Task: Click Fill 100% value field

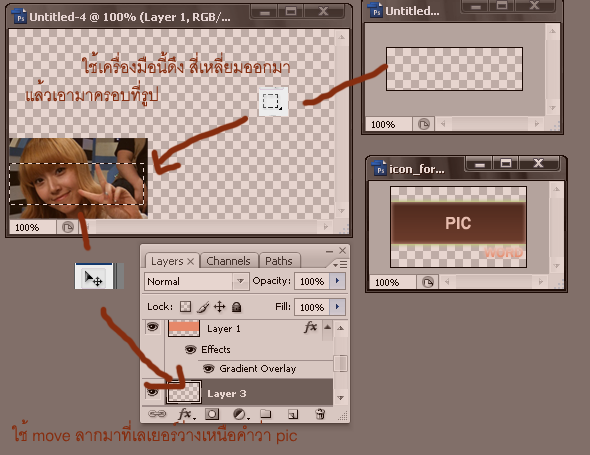Action: (312, 307)
